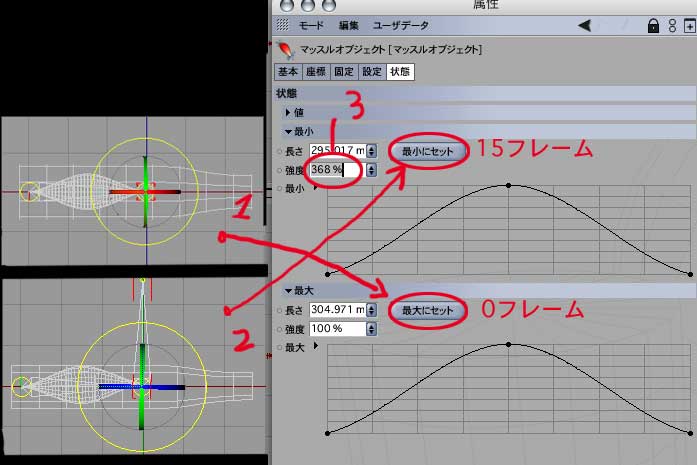Click the new-panel plus icon at header right
Screen dimensions: 697x465
point(689,26)
